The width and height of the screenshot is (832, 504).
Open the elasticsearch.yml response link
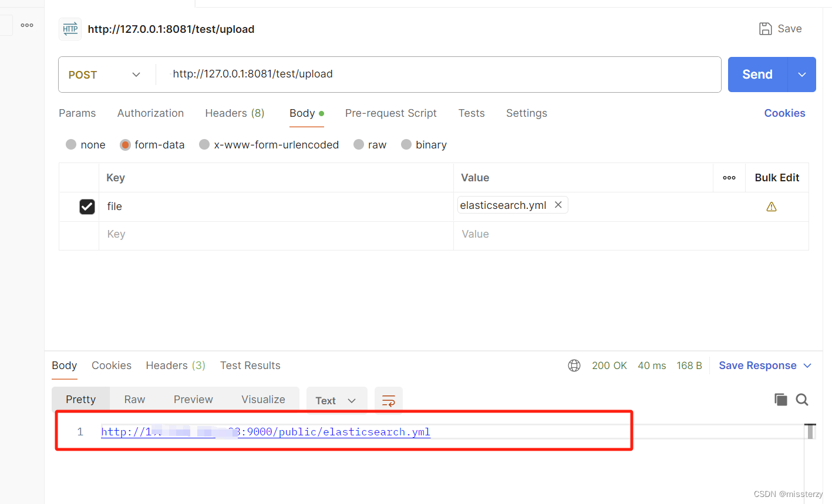(265, 432)
